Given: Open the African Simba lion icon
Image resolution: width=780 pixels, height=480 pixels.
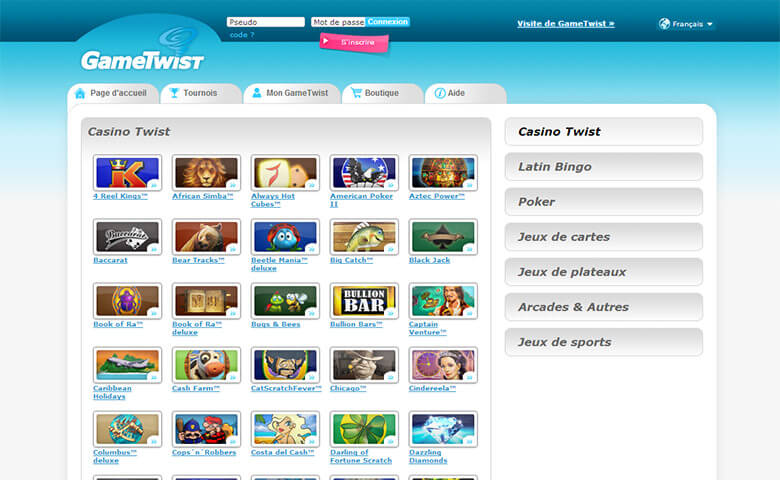Looking at the screenshot, I should 206,173.
